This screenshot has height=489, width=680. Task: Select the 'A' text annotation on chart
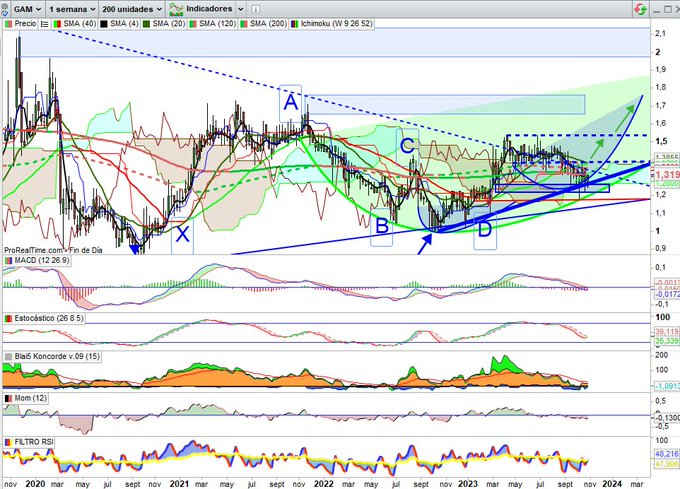click(x=291, y=103)
